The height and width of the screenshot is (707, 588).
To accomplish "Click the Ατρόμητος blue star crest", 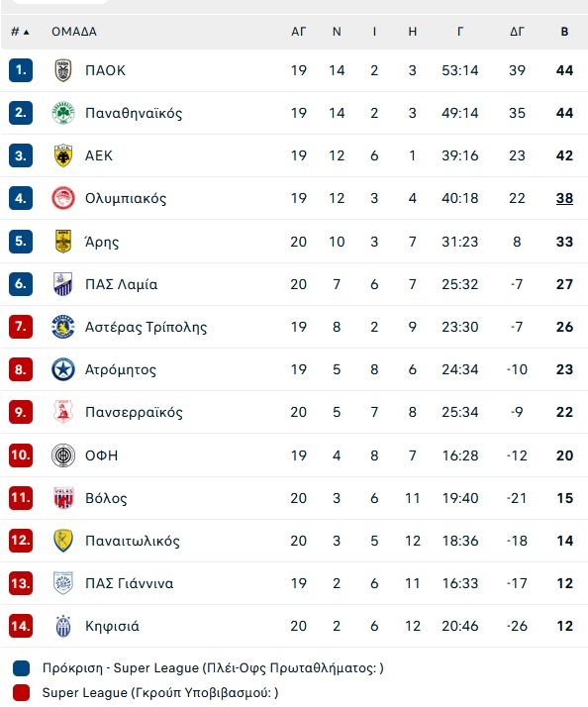I will coord(63,369).
